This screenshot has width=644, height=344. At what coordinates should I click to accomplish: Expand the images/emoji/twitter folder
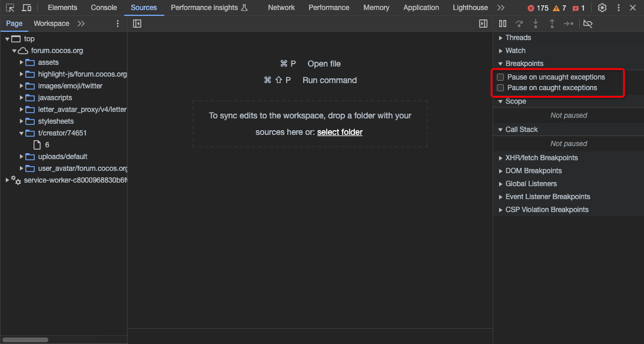[22, 86]
